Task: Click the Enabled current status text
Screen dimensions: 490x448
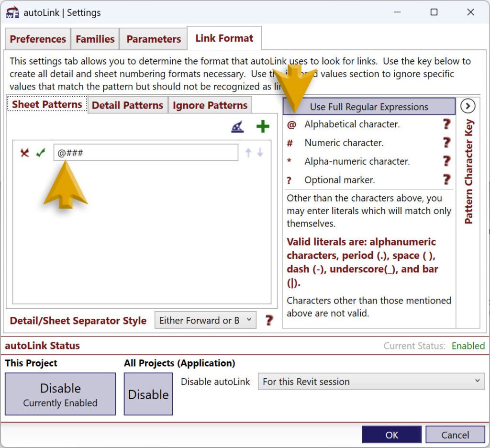Action: click(x=468, y=346)
